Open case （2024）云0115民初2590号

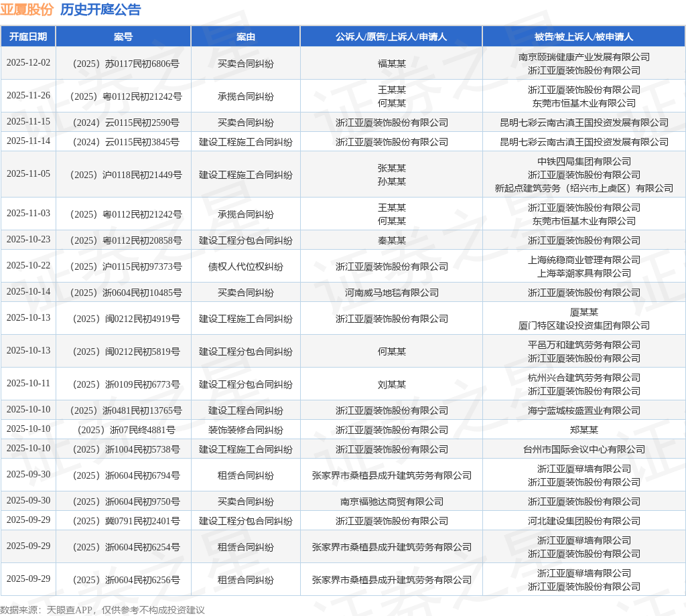click(x=123, y=123)
